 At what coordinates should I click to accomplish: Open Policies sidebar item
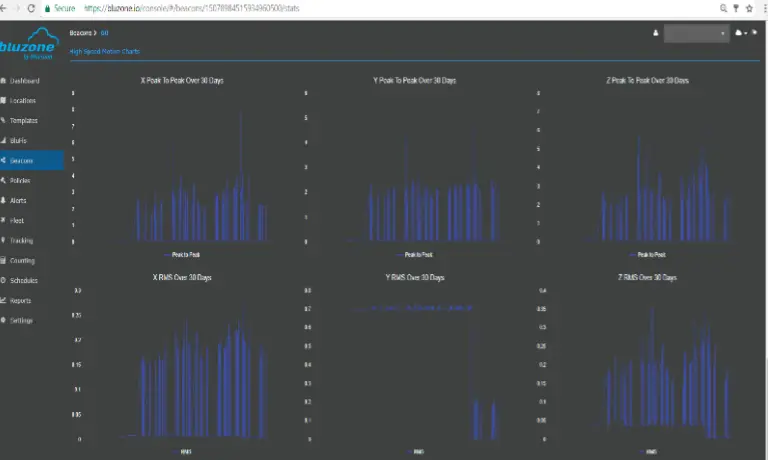(20, 181)
